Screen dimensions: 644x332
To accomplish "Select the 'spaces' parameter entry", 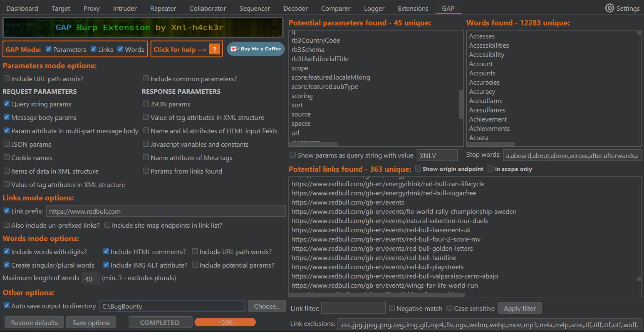I will pos(301,124).
